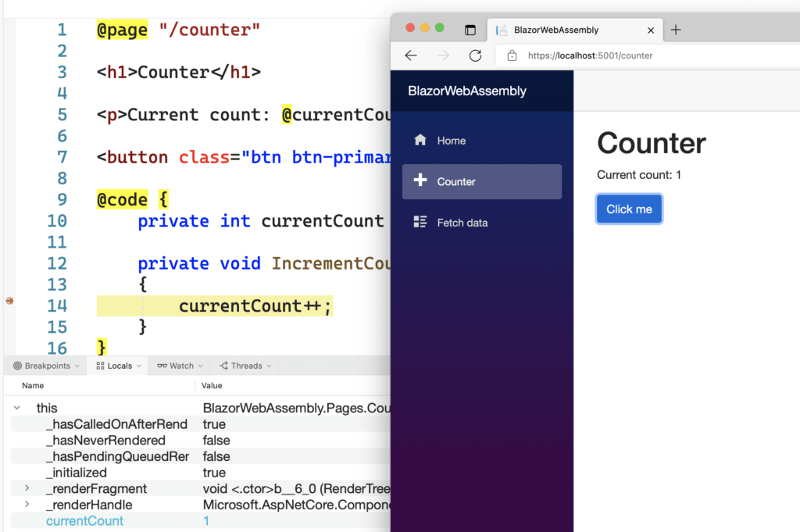Image resolution: width=800 pixels, height=532 pixels.
Task: Click the padlock icon in the address bar
Action: (511, 55)
